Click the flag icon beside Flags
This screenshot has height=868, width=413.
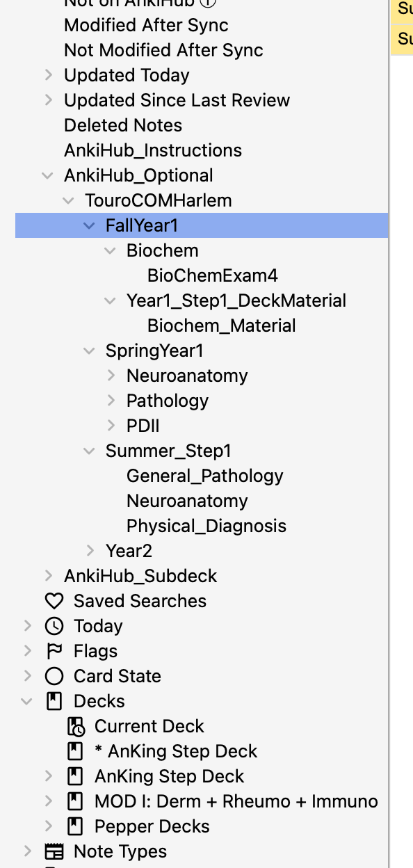54,651
